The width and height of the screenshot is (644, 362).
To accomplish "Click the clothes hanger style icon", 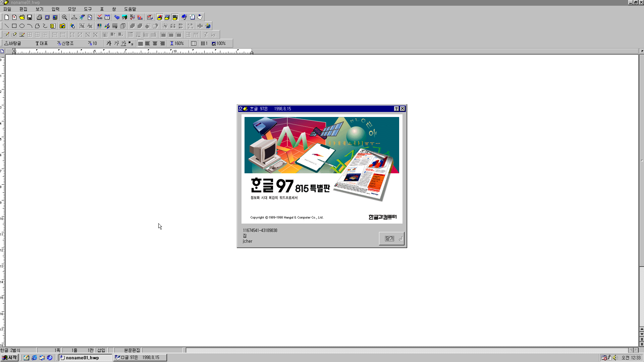I will [x=74, y=17].
